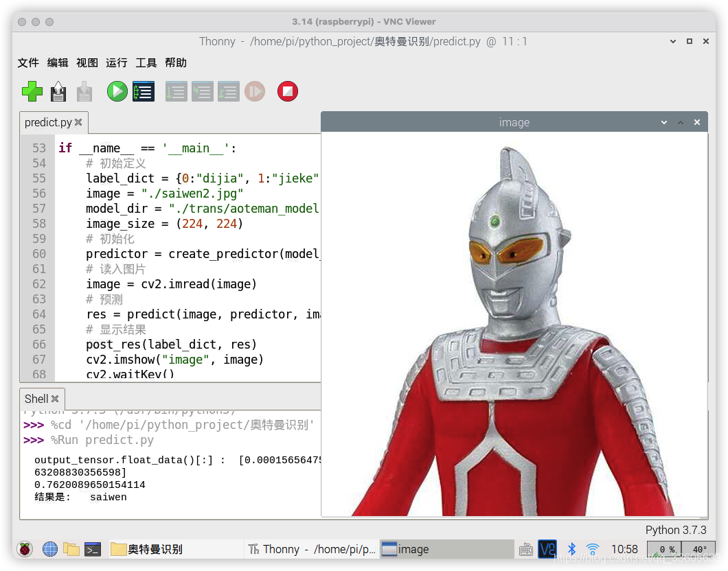Close the image window
The width and height of the screenshot is (728, 571).
[x=697, y=122]
